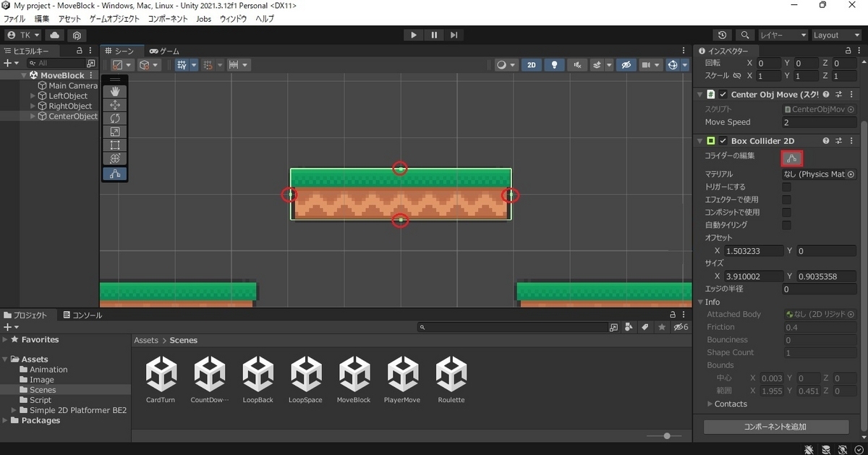Click the Step frame button
This screenshot has width=868, height=455.
(454, 35)
